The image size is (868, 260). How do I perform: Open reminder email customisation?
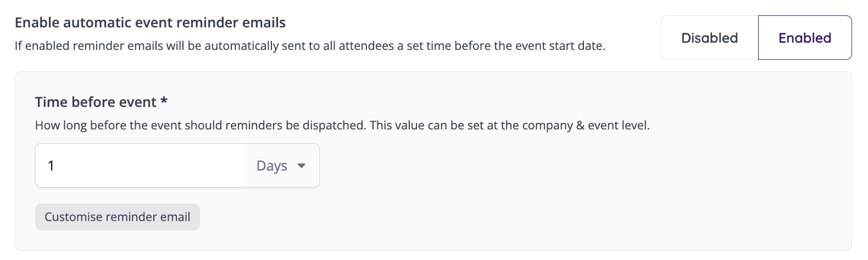[x=118, y=217]
